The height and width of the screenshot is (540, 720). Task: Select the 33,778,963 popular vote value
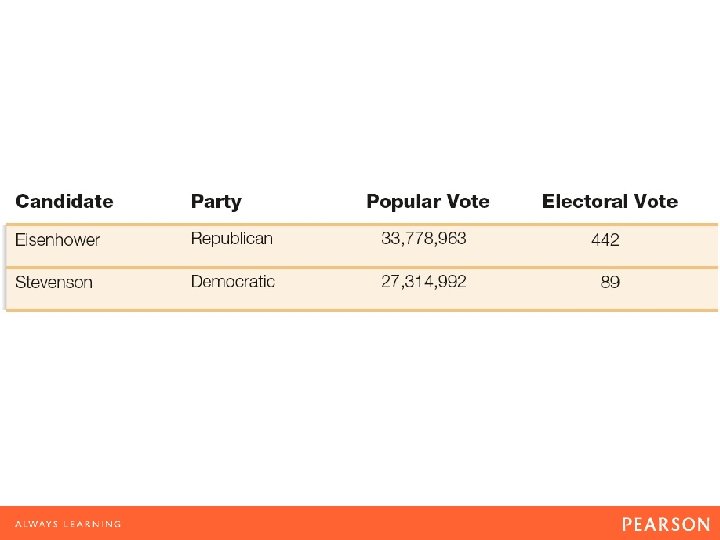point(424,238)
